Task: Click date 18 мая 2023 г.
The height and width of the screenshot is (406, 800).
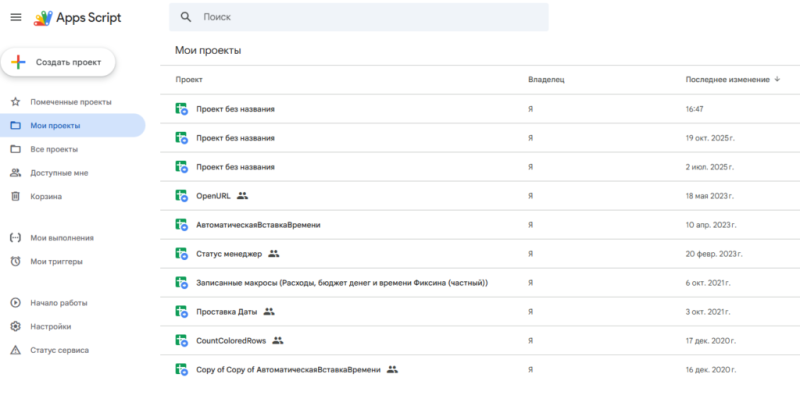Action: tap(710, 196)
